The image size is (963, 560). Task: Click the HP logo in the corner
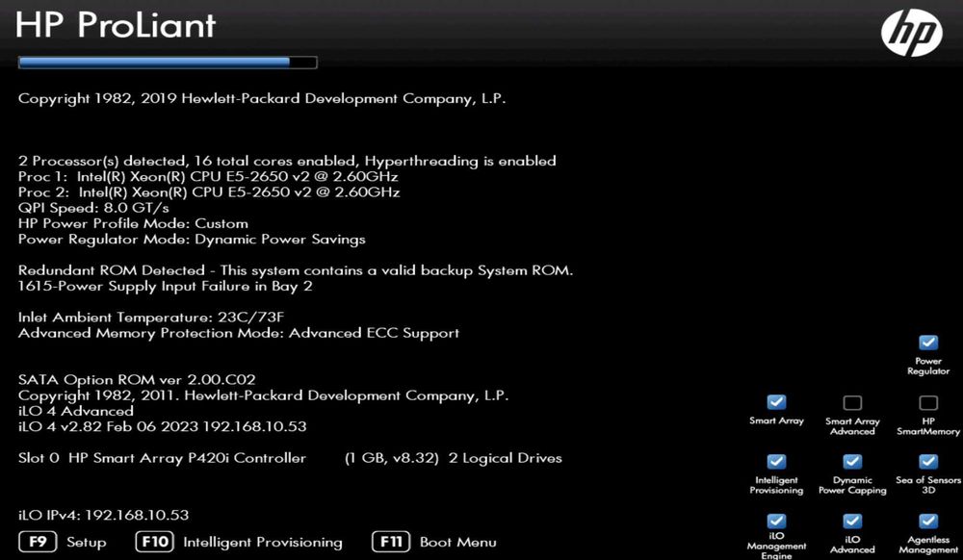[x=911, y=33]
